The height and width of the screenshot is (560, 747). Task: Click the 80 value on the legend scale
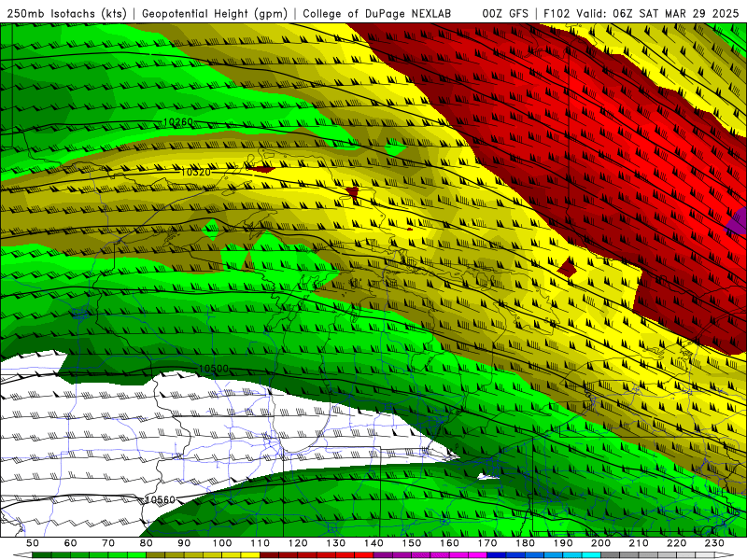[x=146, y=543]
